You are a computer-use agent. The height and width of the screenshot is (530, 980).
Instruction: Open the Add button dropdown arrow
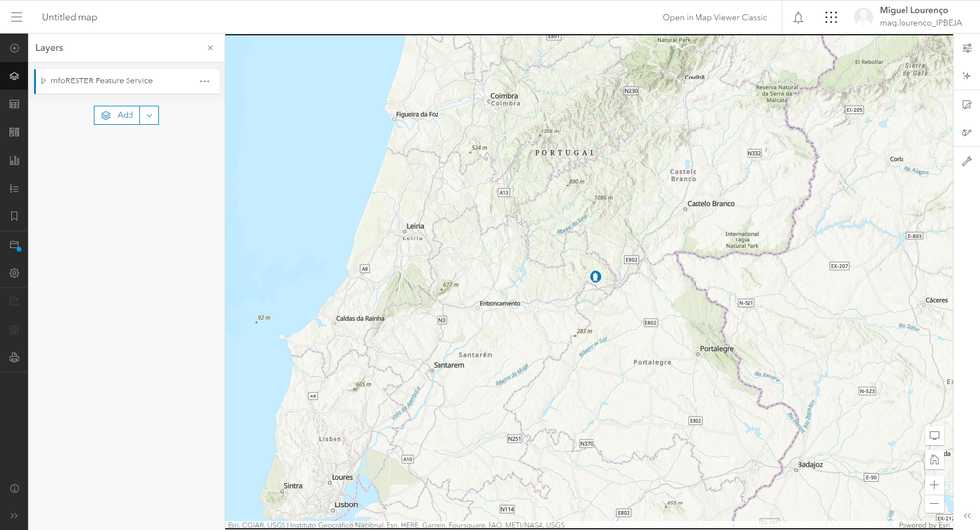tap(149, 115)
